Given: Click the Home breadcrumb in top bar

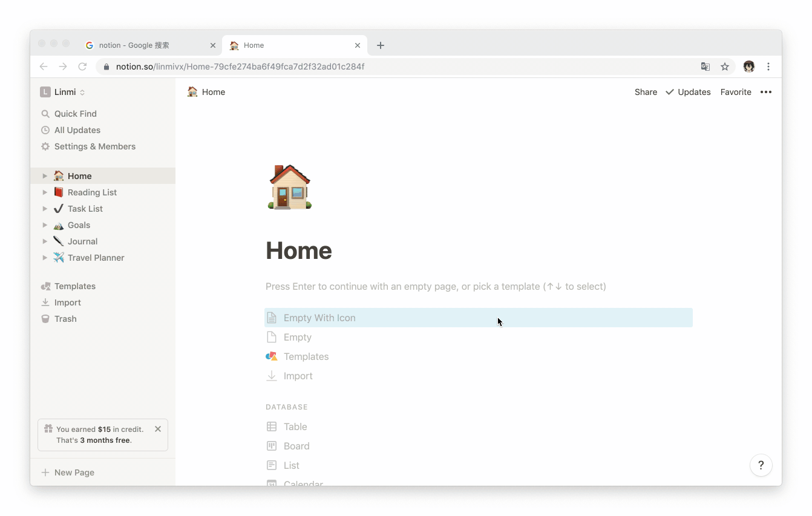Looking at the screenshot, I should click(x=206, y=92).
